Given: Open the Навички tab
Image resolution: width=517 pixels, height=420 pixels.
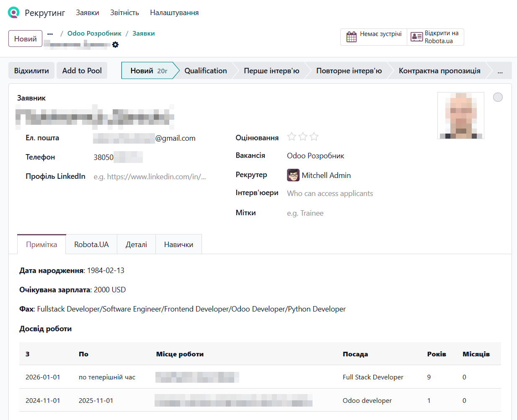Looking at the screenshot, I should coord(178,244).
